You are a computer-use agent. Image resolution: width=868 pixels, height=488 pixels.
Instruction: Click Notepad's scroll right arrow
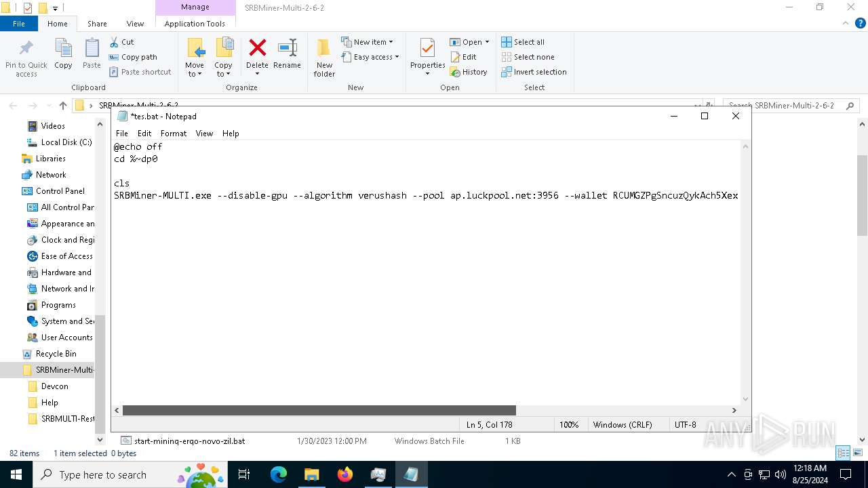[x=734, y=410]
